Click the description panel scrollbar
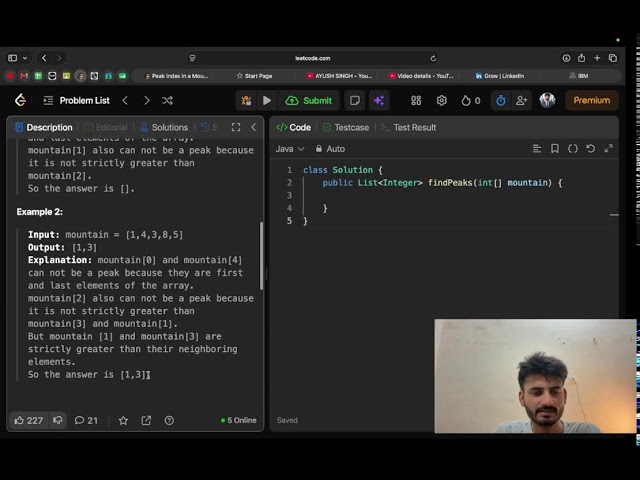 (261, 256)
